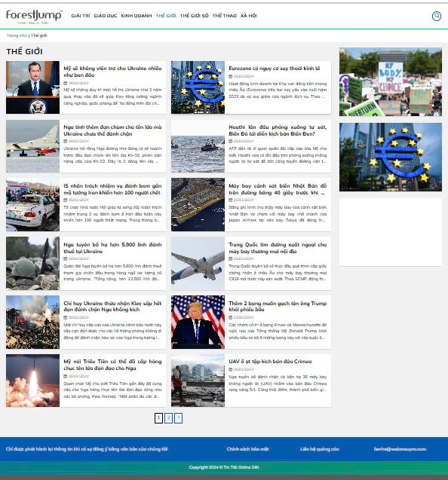Image resolution: width=448 pixels, height=480 pixels.
Task: Open missile launch article thumbnail
Action: click(x=32, y=381)
